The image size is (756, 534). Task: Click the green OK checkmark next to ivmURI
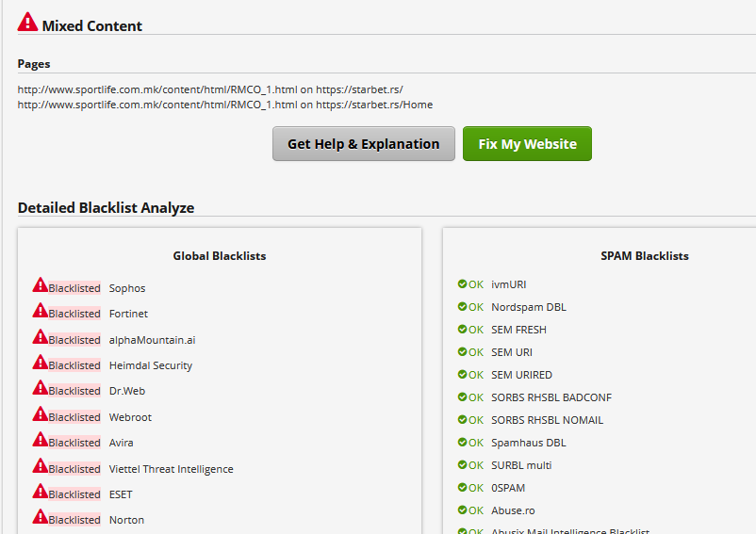462,283
